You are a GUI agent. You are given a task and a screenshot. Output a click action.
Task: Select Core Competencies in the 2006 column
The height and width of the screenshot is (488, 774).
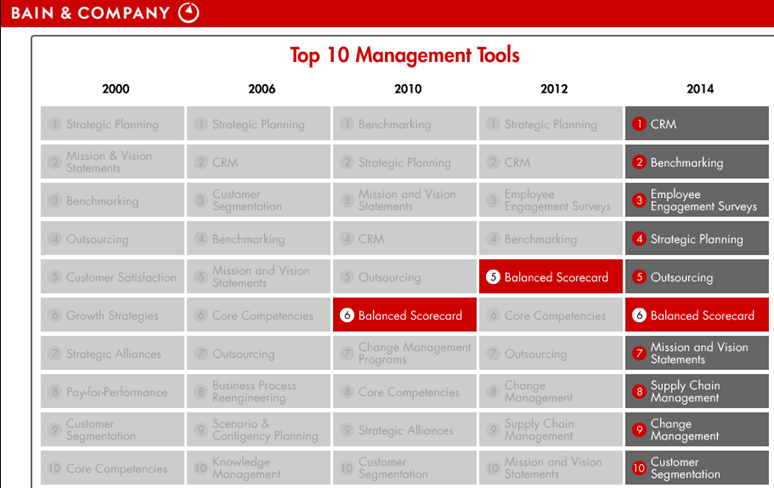(x=259, y=315)
